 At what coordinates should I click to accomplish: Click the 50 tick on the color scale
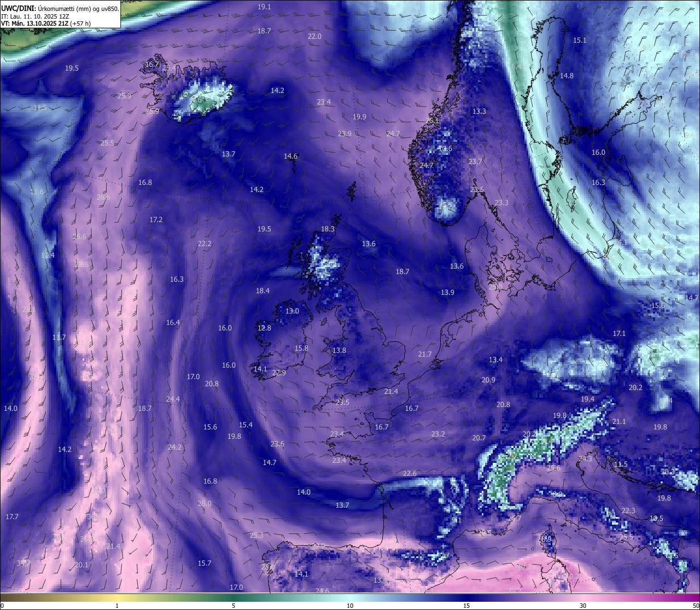click(x=696, y=606)
